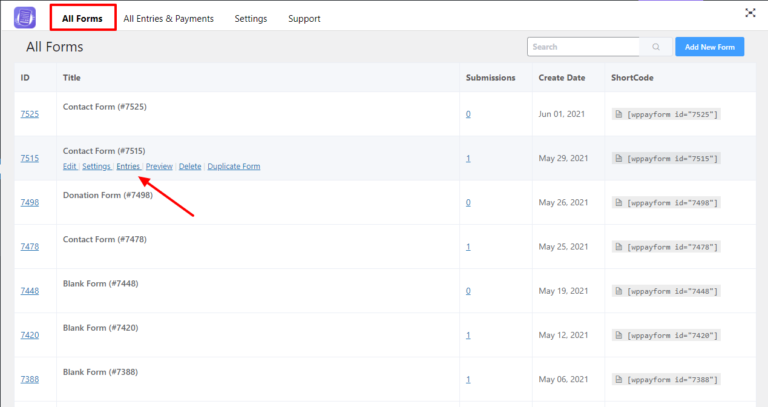Screen dimensions: 768x407
Task: Click the copy icon beside shortcode 7448
Action: (x=619, y=290)
